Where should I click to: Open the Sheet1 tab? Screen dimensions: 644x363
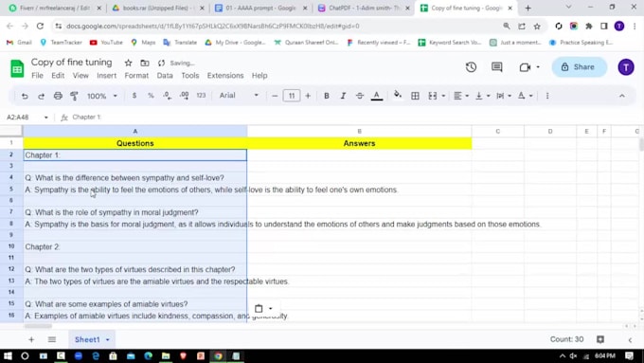pos(92,339)
